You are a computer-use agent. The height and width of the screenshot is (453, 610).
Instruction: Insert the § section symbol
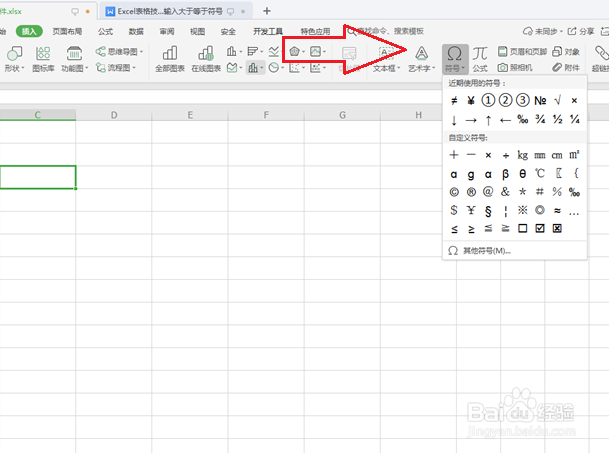pyautogui.click(x=488, y=211)
